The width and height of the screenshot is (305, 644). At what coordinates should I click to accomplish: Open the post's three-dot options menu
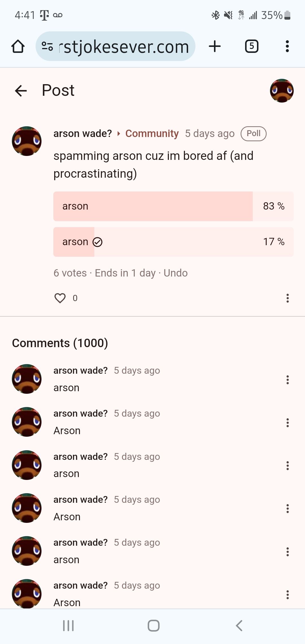pos(287,298)
